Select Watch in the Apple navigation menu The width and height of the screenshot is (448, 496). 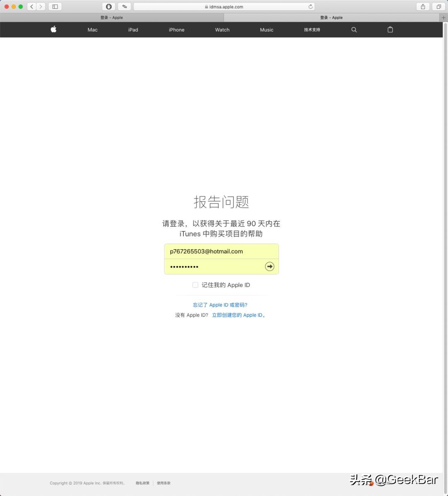pos(222,29)
